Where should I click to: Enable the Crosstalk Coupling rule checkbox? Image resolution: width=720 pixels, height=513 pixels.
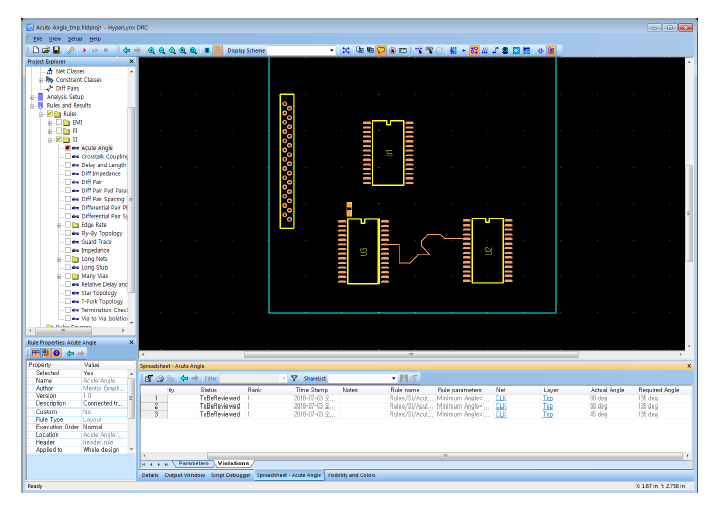pos(67,156)
